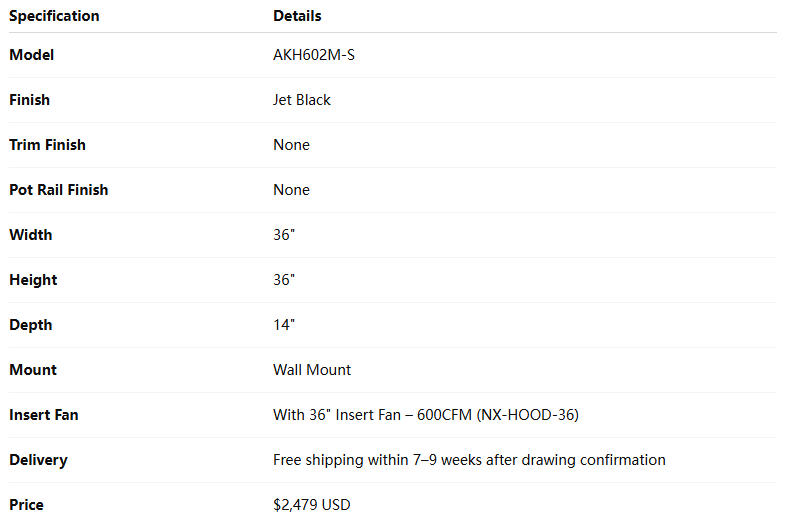Viewport: 786px width, 530px height.
Task: Click the Price row label
Action: click(x=26, y=505)
